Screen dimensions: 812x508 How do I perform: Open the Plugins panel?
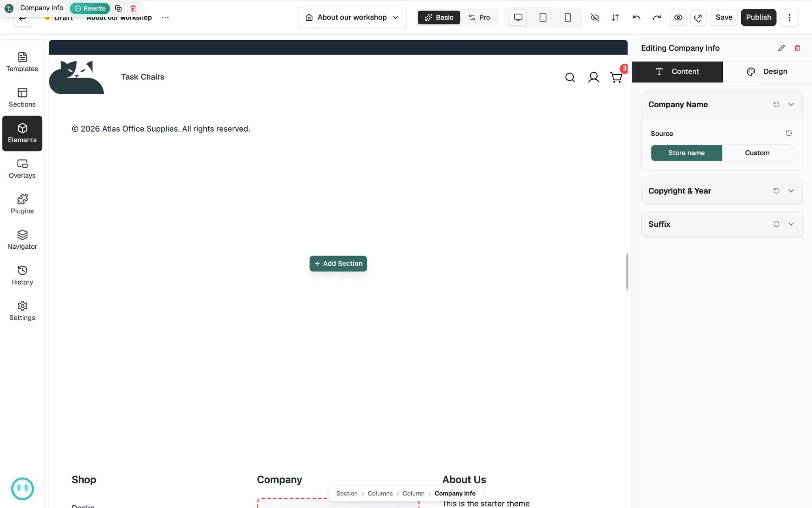[22, 204]
